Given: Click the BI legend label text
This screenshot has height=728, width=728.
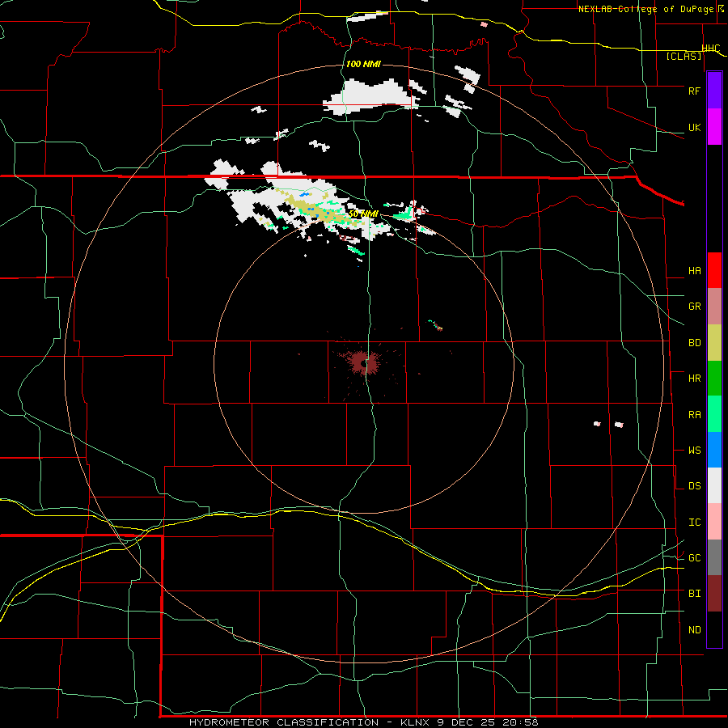Looking at the screenshot, I should point(694,594).
